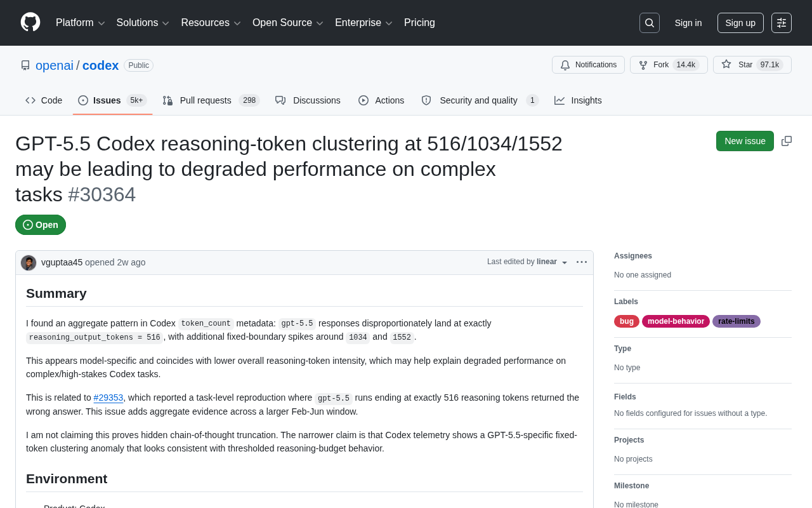812x508 pixels.
Task: Go to GitHub homepage via Octocat logo
Action: click(30, 22)
